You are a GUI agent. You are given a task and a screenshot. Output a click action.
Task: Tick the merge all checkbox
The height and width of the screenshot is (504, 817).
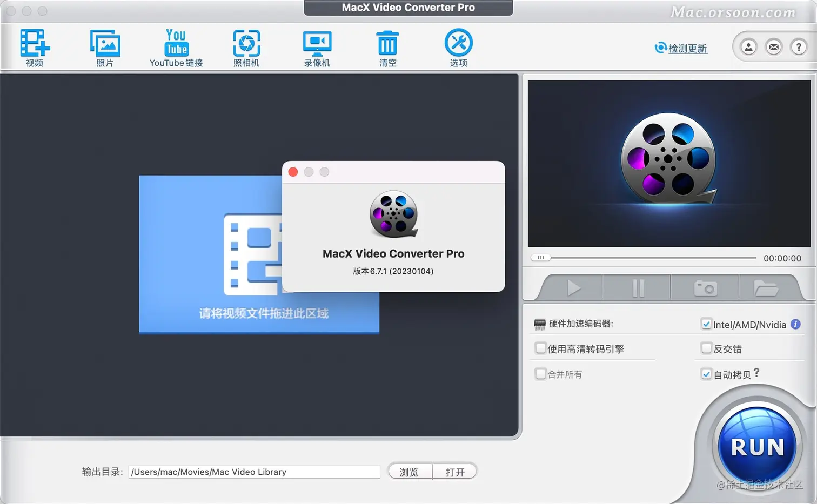[x=540, y=374]
